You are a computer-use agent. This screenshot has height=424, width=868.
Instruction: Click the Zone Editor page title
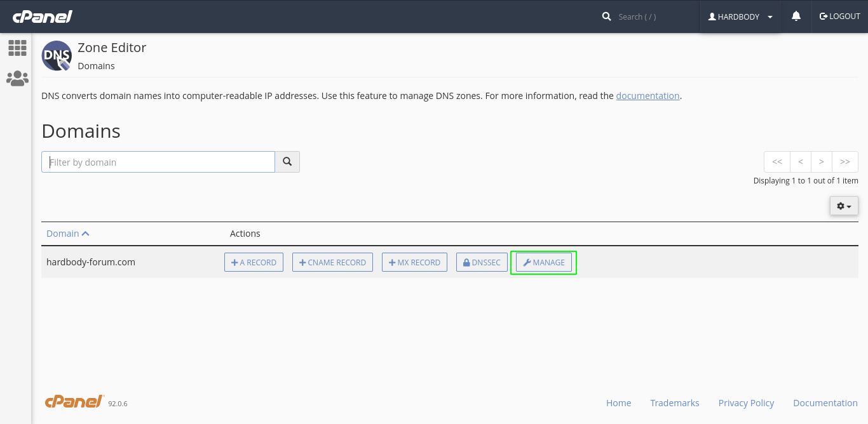(x=112, y=48)
